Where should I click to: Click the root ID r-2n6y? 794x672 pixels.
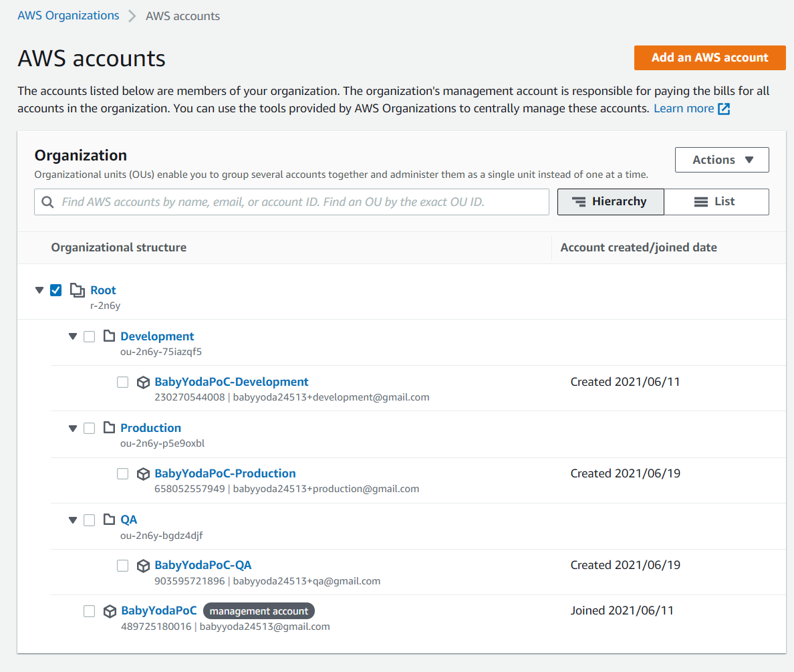106,306
